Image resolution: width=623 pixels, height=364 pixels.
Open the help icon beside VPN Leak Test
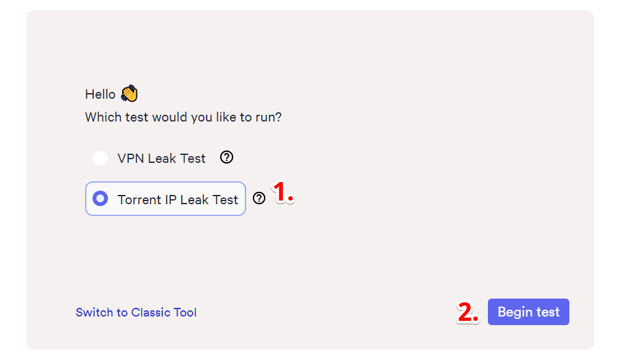(x=227, y=157)
